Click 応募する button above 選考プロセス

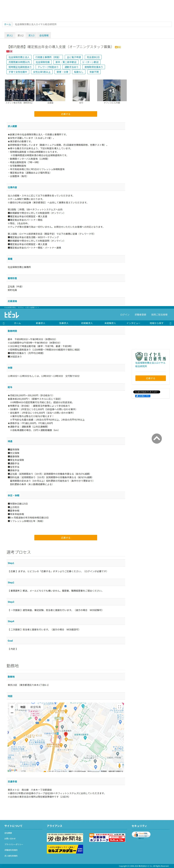pos(66,537)
